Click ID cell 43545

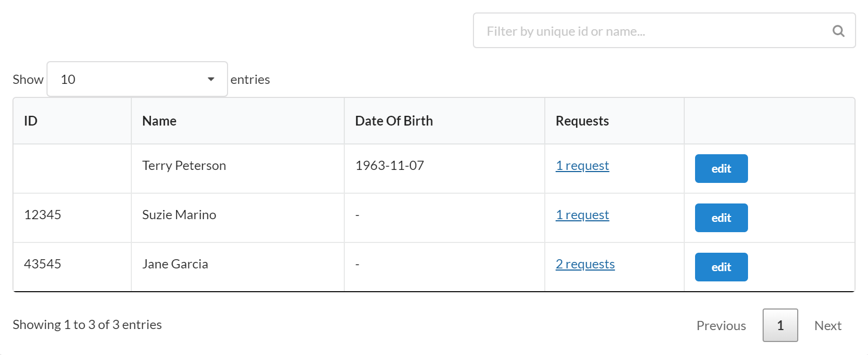pos(43,264)
